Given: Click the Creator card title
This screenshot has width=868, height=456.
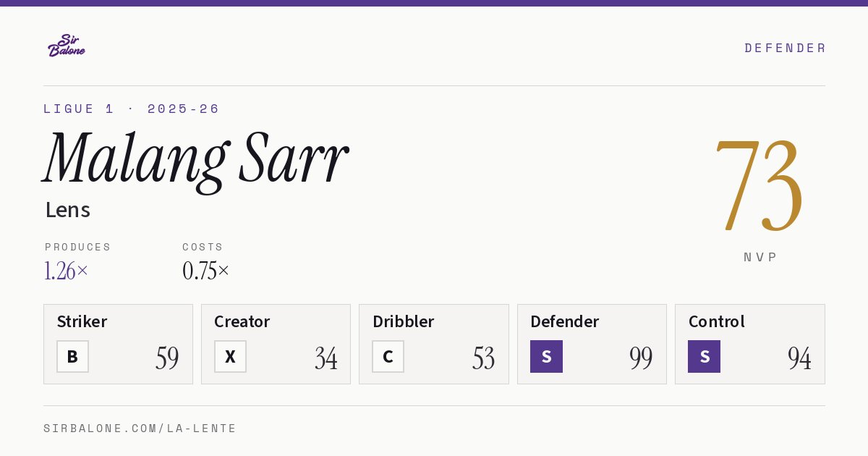Looking at the screenshot, I should click(242, 321).
